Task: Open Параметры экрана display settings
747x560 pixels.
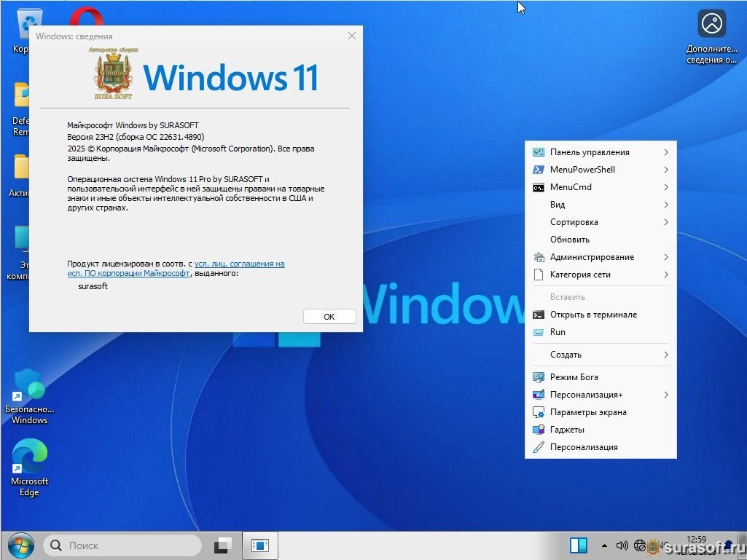Action: 601,412
